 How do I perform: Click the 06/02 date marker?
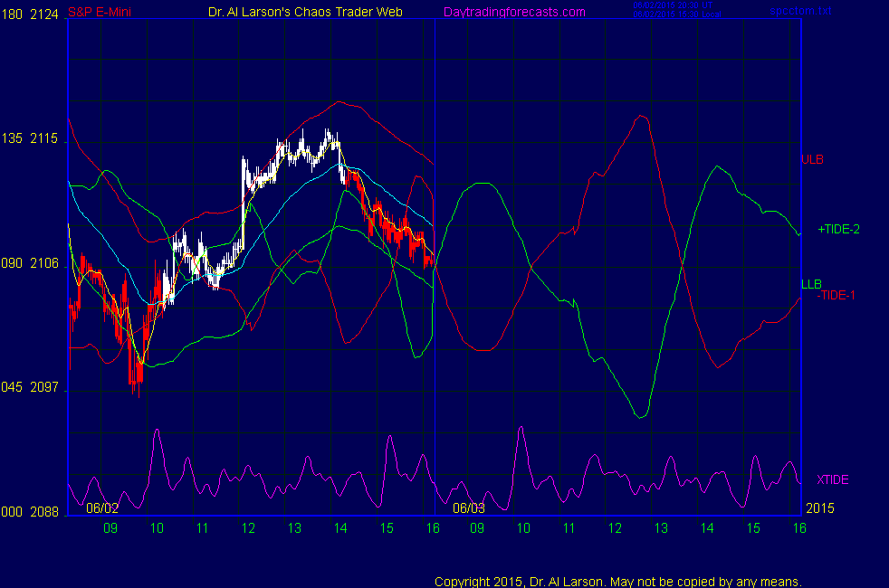point(102,508)
